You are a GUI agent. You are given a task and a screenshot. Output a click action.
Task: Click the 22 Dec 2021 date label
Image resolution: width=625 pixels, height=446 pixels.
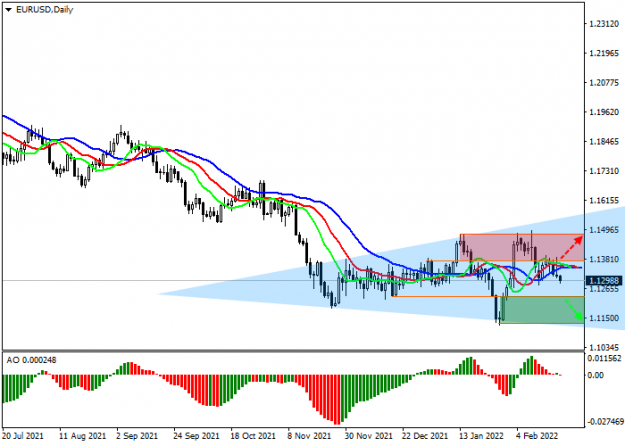(425, 436)
